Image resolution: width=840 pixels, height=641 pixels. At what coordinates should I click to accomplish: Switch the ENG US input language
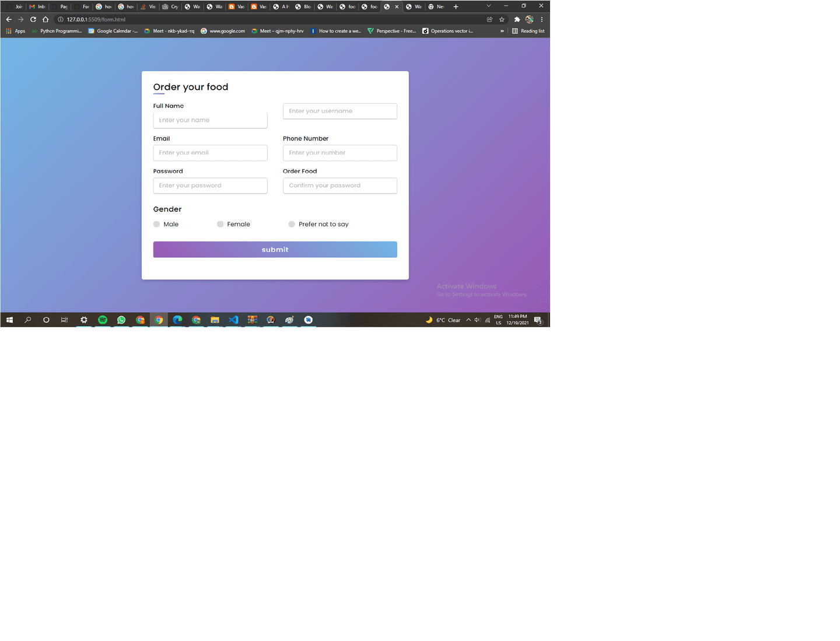(x=498, y=320)
